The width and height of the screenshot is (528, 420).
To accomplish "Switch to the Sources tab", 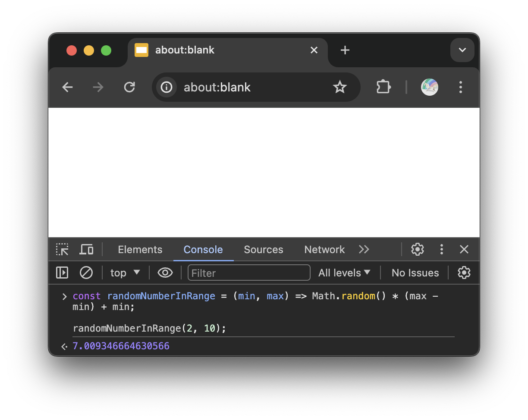I will pos(264,250).
